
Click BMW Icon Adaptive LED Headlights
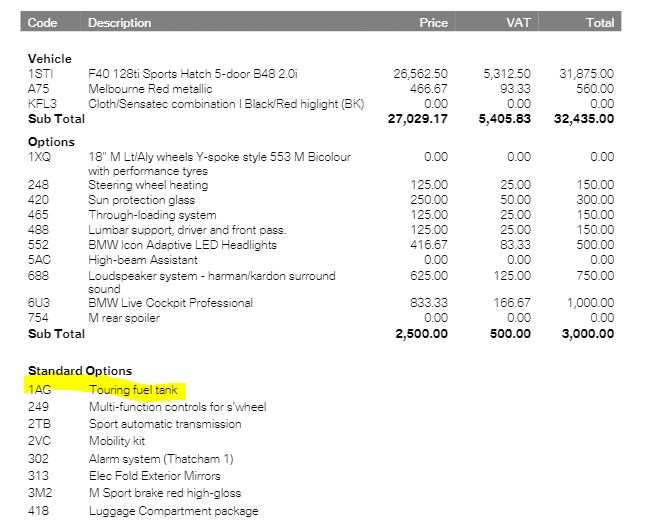click(182, 245)
